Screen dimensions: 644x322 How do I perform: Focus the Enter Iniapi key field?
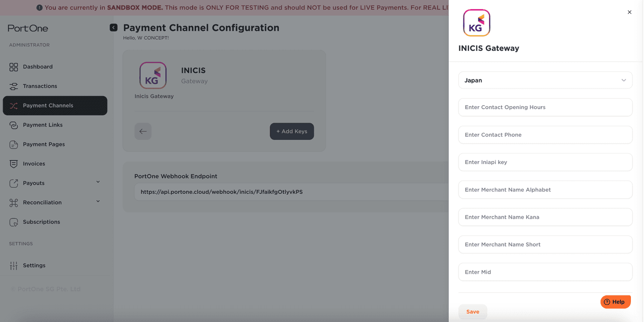(545, 162)
